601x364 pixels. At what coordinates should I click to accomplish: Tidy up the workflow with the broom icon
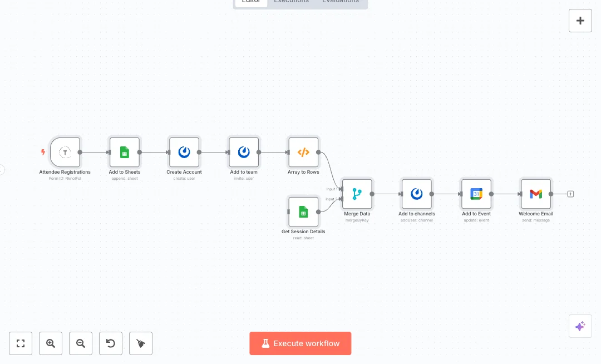point(141,343)
